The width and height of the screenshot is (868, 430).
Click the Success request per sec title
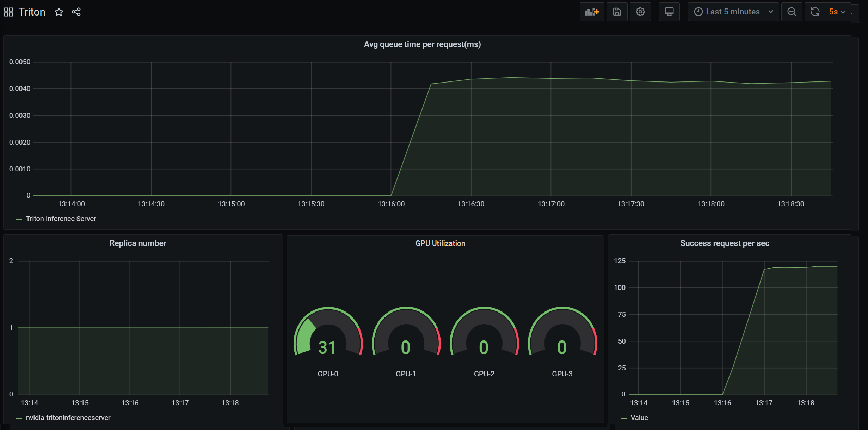[725, 243]
